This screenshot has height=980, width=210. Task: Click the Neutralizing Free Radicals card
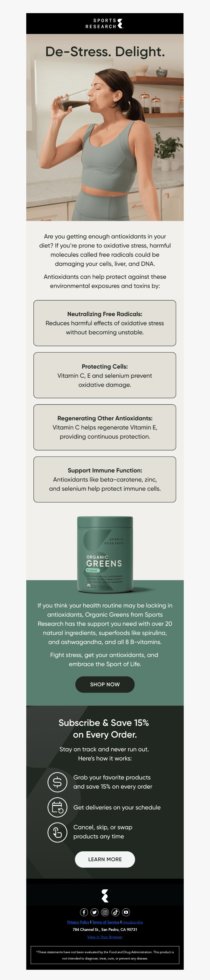(105, 323)
